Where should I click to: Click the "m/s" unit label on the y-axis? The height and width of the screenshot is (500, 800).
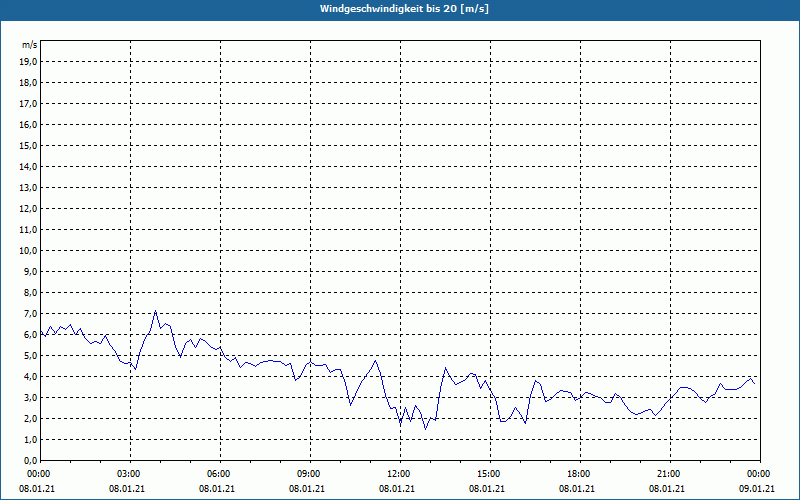(x=30, y=45)
